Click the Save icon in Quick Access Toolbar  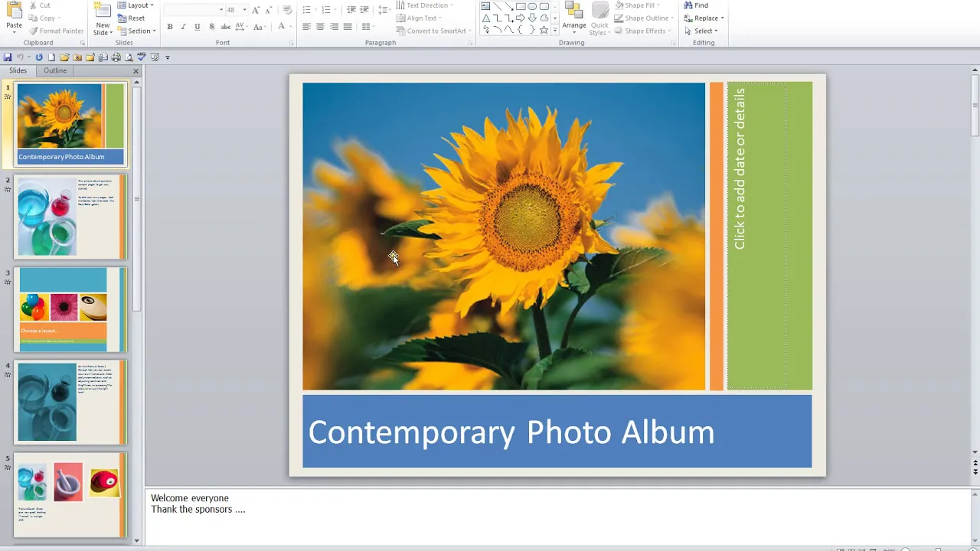pyautogui.click(x=8, y=57)
